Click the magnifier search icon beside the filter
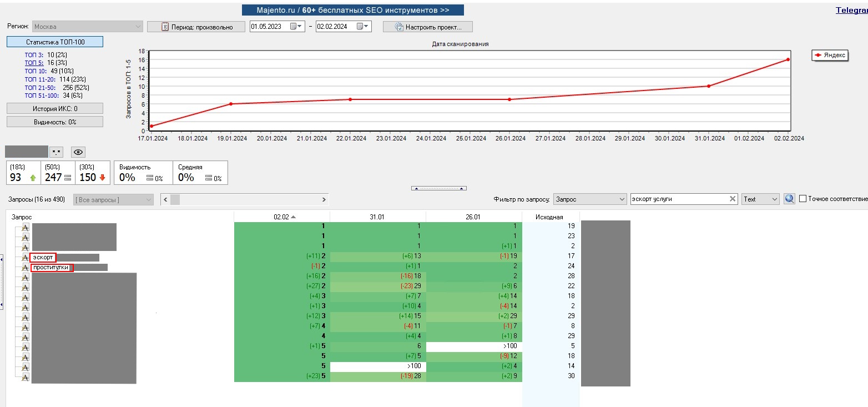 [x=789, y=199]
